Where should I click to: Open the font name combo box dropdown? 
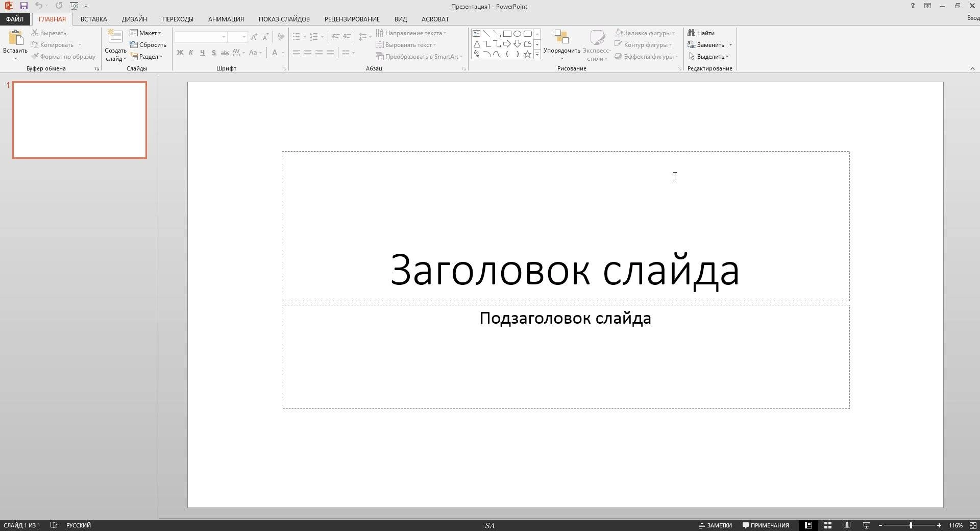(x=224, y=37)
